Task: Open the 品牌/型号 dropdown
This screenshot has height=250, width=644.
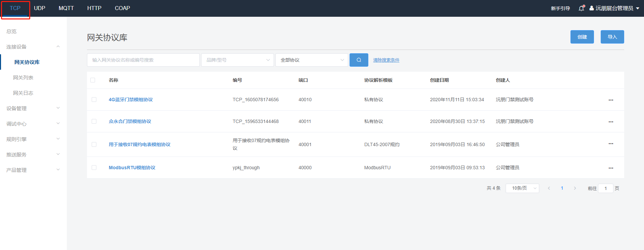Action: click(237, 60)
